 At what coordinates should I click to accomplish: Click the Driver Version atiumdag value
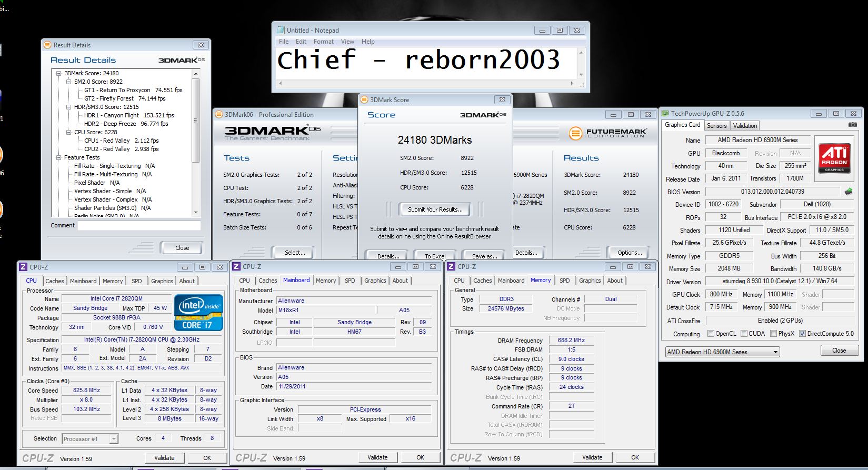coord(780,282)
